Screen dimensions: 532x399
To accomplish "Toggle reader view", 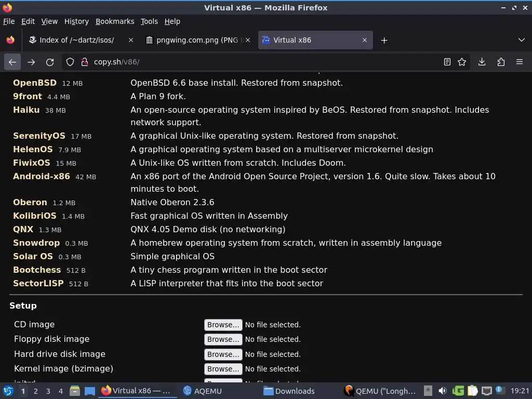I will [x=447, y=62].
